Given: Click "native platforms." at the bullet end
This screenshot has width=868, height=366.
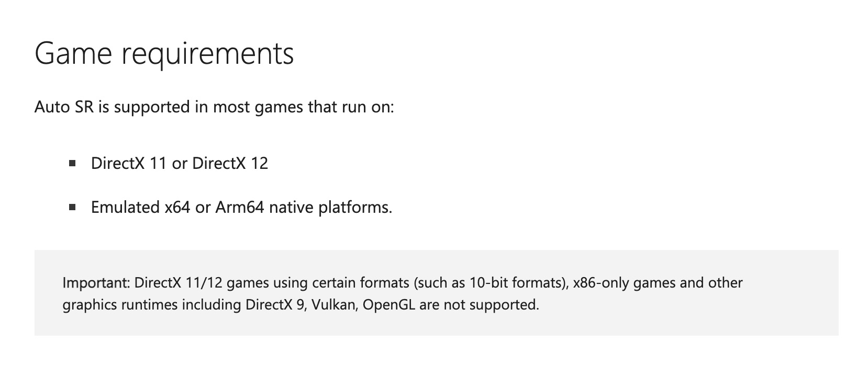Looking at the screenshot, I should (x=330, y=208).
